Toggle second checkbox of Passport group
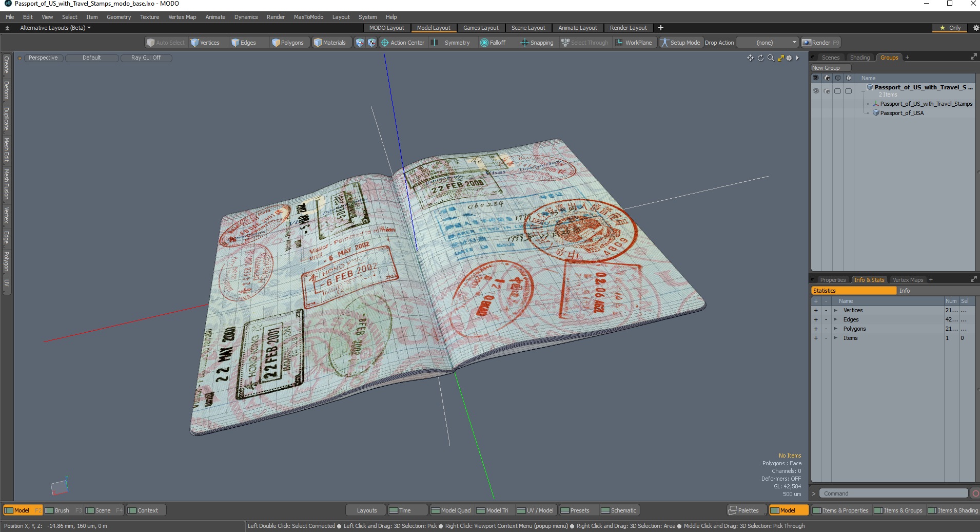 (848, 91)
